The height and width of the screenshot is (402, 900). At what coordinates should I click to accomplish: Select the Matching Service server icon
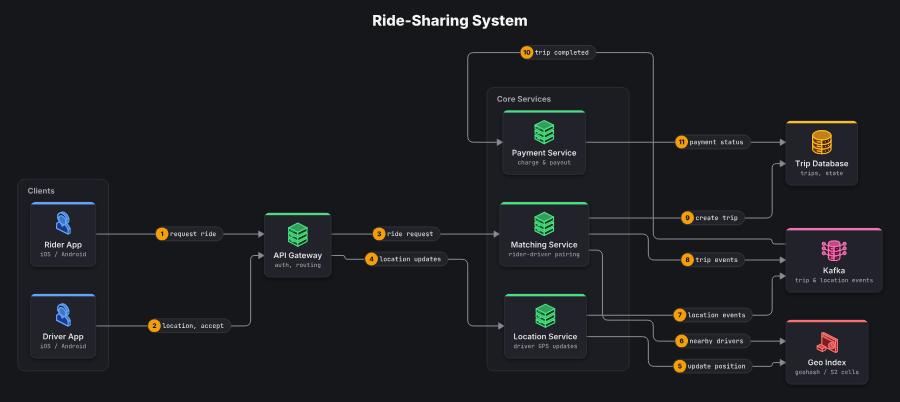coord(544,223)
